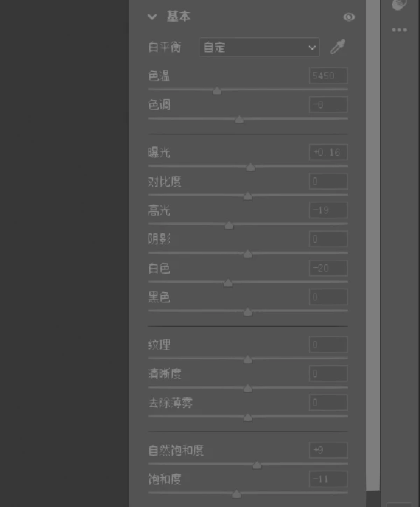This screenshot has height=507, width=420.
Task: Click the panel vertical scrollbar
Action: tap(373, 245)
